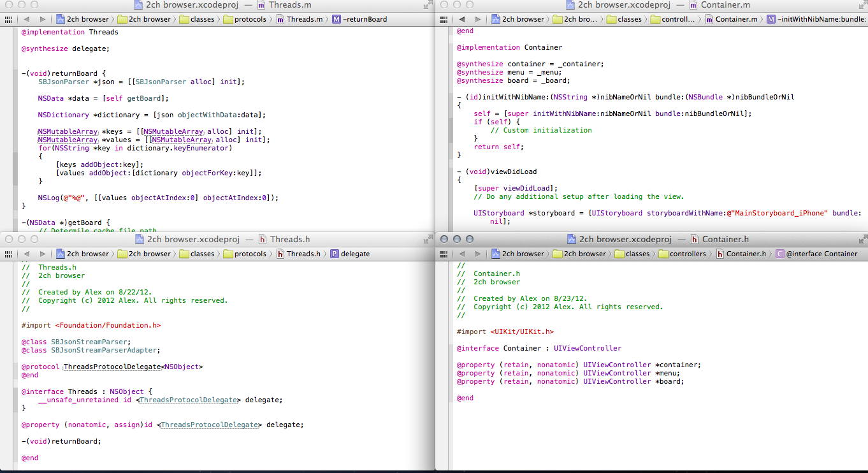This screenshot has height=473, width=868.
Task: Go back in Container.h window history
Action: click(462, 254)
